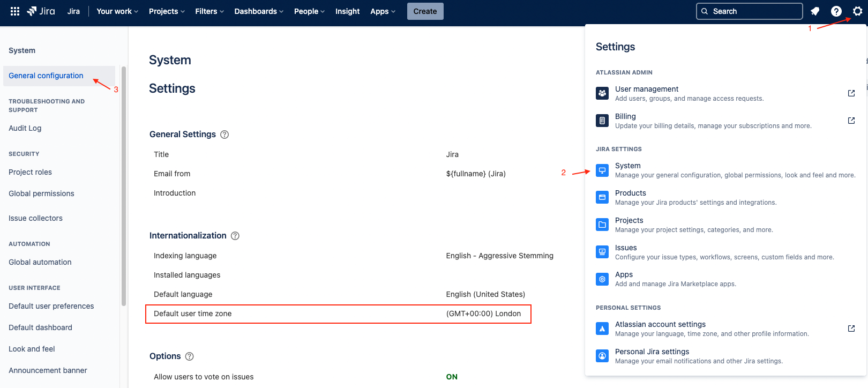The height and width of the screenshot is (388, 868).
Task: Click the Billing icon
Action: coord(602,121)
